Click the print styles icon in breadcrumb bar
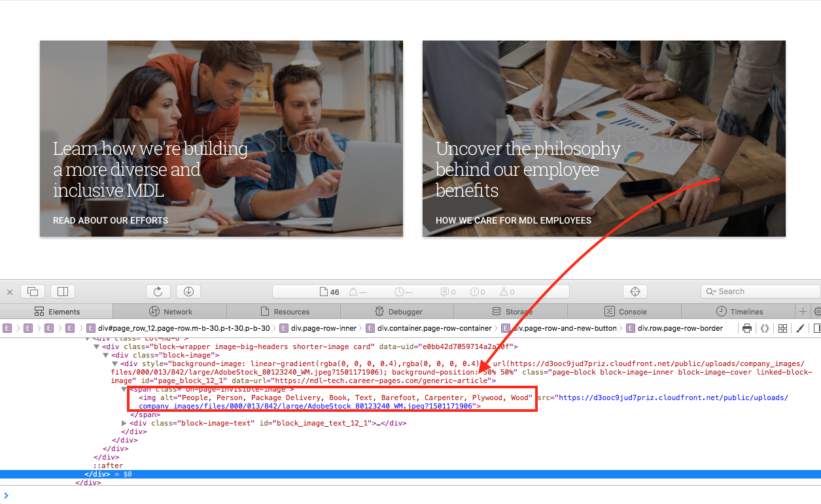 coord(747,328)
